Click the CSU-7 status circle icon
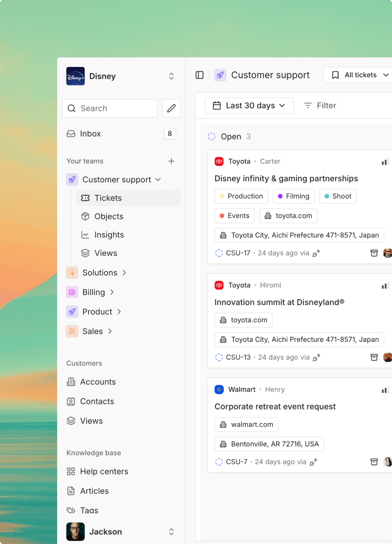The height and width of the screenshot is (544, 392). [x=219, y=462]
